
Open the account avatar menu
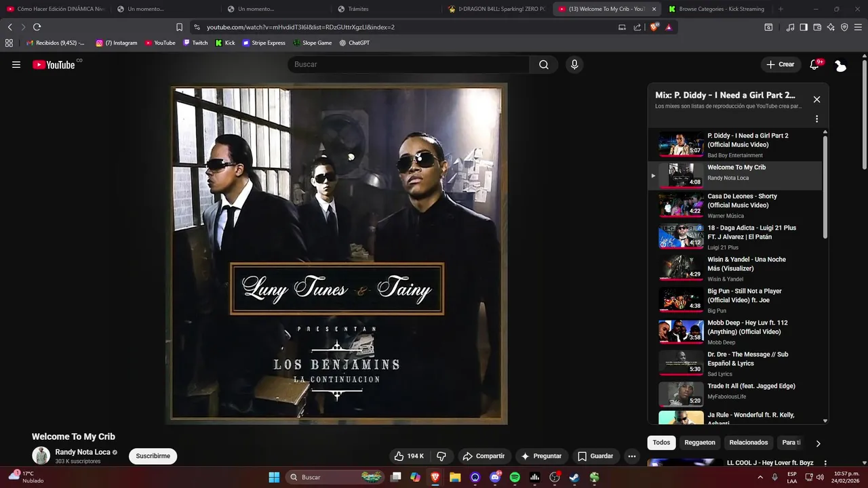tap(840, 65)
